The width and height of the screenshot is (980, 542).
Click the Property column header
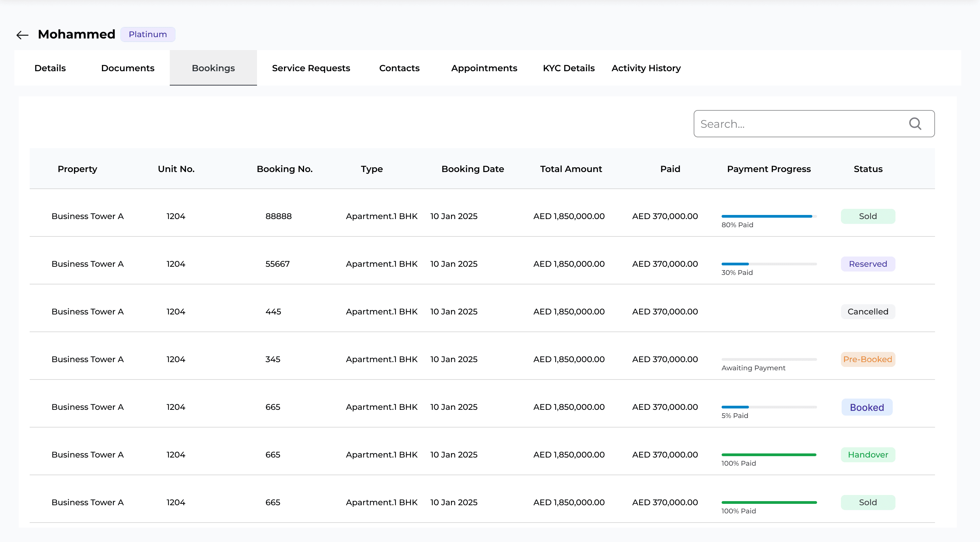pos(78,169)
